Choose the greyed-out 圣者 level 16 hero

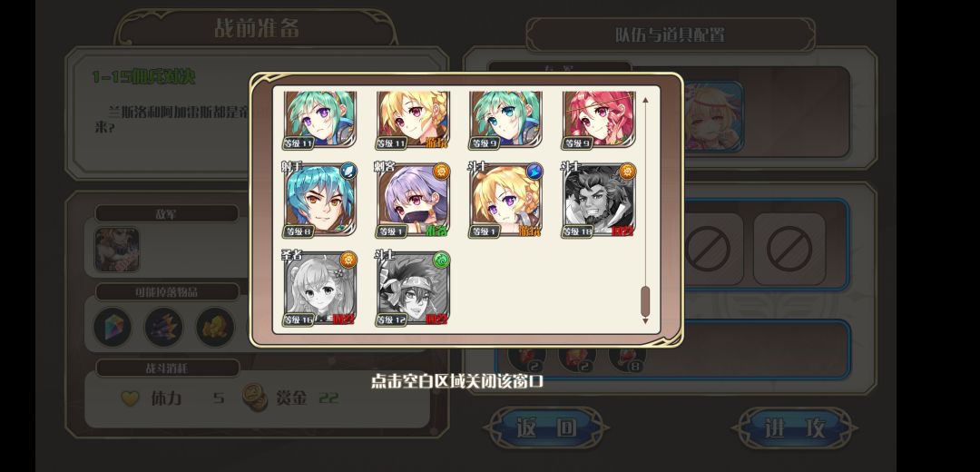tap(320, 289)
